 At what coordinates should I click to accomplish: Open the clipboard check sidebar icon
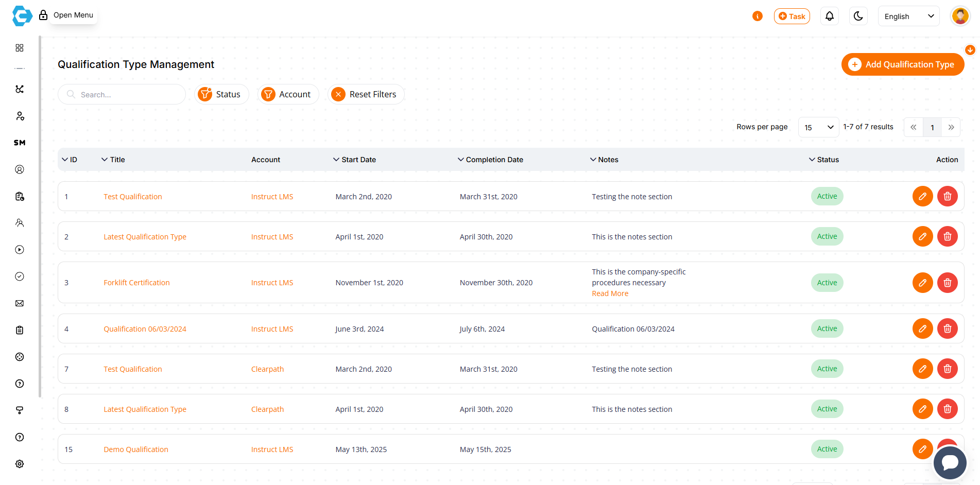click(20, 196)
